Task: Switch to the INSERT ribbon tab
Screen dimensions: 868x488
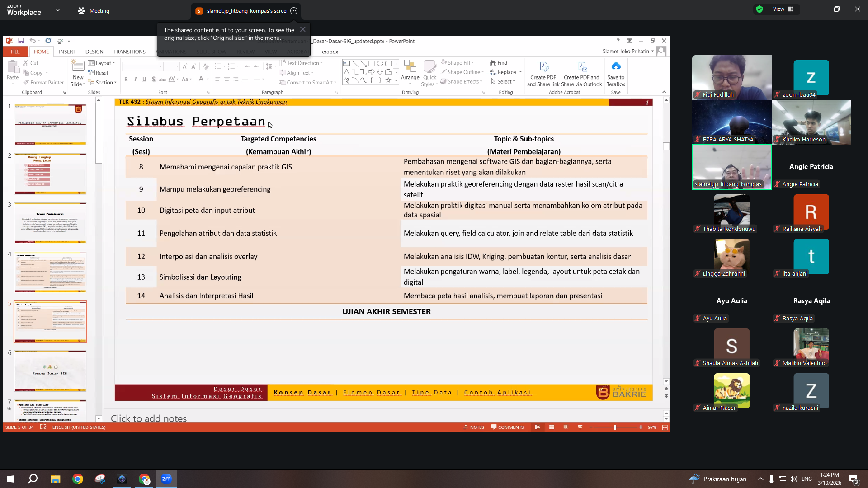Action: (x=67, y=52)
